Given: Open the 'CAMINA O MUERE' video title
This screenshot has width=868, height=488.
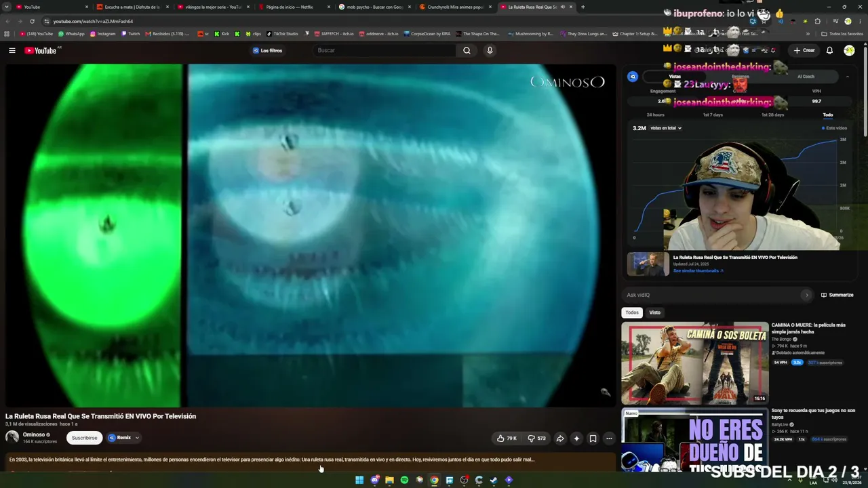Looking at the screenshot, I should [x=808, y=329].
